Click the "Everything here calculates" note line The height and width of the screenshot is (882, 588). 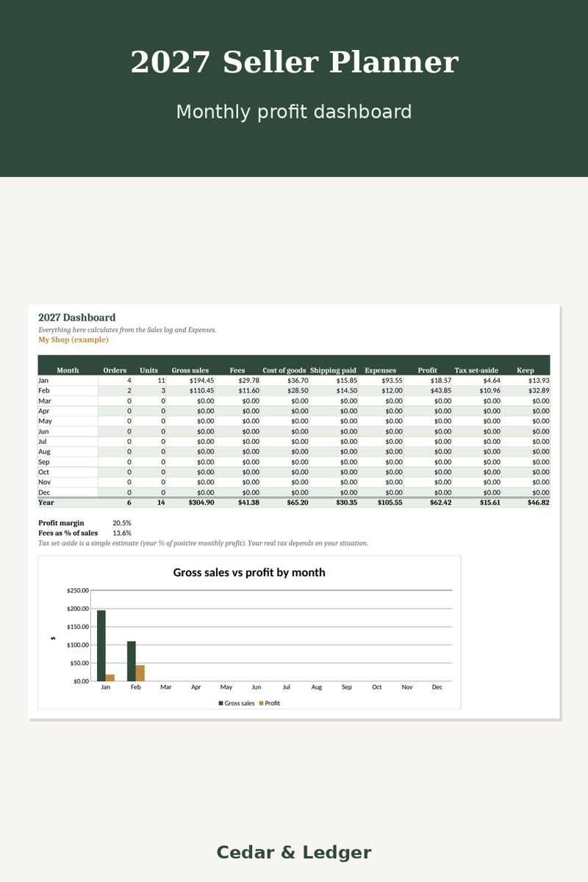pos(127,330)
